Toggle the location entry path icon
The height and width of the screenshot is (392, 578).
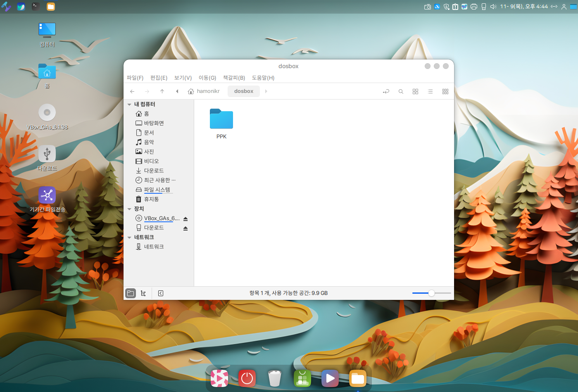coord(386,91)
